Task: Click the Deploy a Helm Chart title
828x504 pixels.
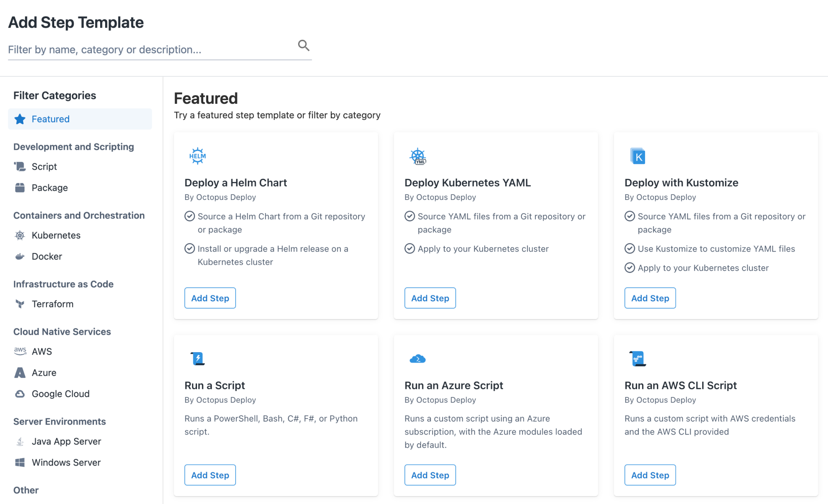Action: tap(236, 183)
